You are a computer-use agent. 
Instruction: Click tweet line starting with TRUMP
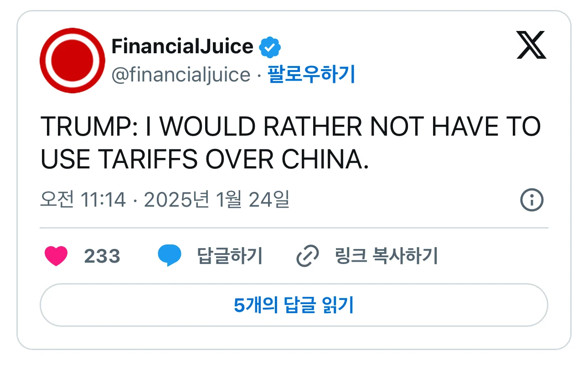tap(290, 127)
